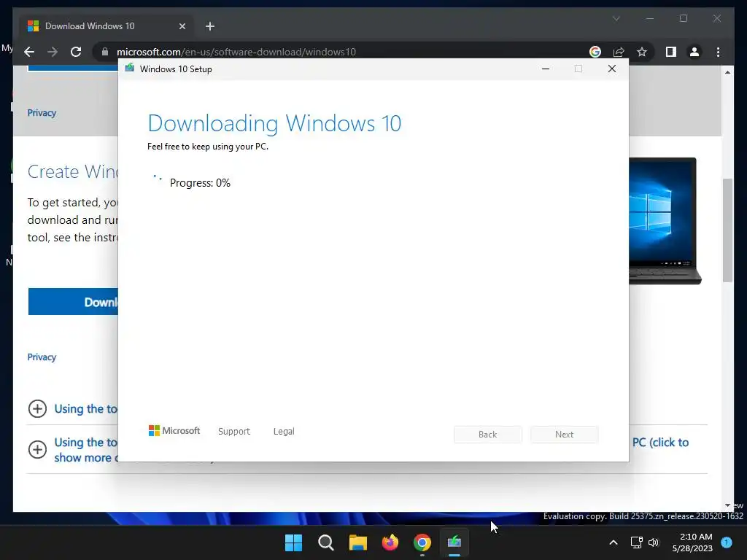Open Chrome three-dot menu
The image size is (747, 560).
718,52
